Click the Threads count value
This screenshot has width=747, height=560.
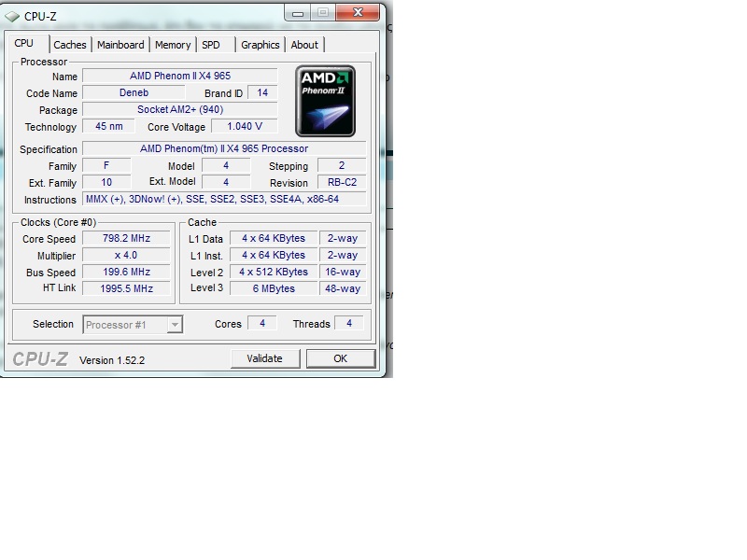pos(349,323)
